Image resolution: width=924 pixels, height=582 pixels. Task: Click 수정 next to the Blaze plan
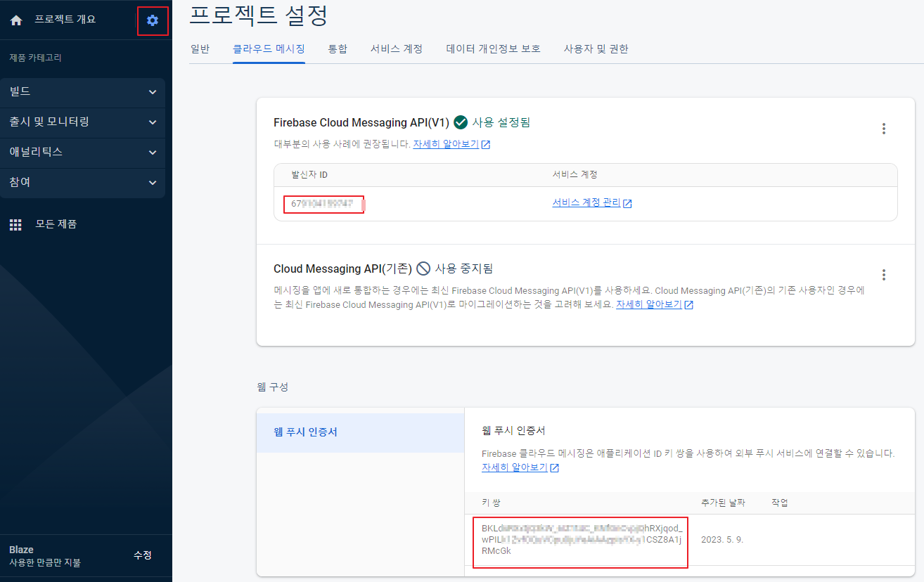(x=141, y=555)
